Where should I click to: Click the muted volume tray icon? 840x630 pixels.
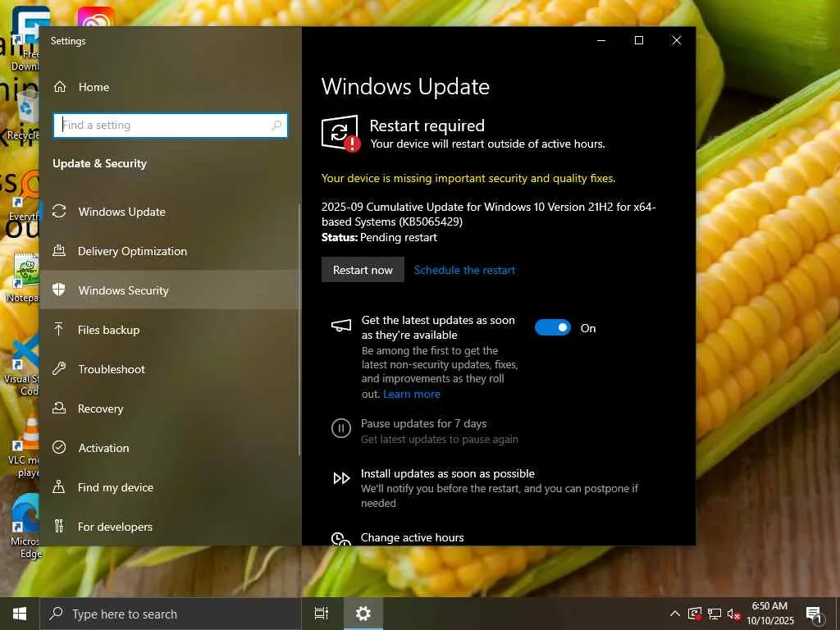pyautogui.click(x=734, y=614)
